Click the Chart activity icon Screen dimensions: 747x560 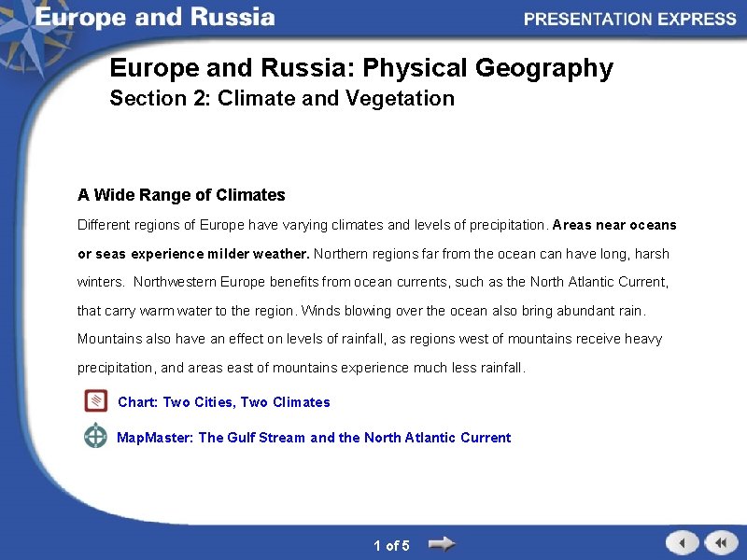click(x=94, y=400)
